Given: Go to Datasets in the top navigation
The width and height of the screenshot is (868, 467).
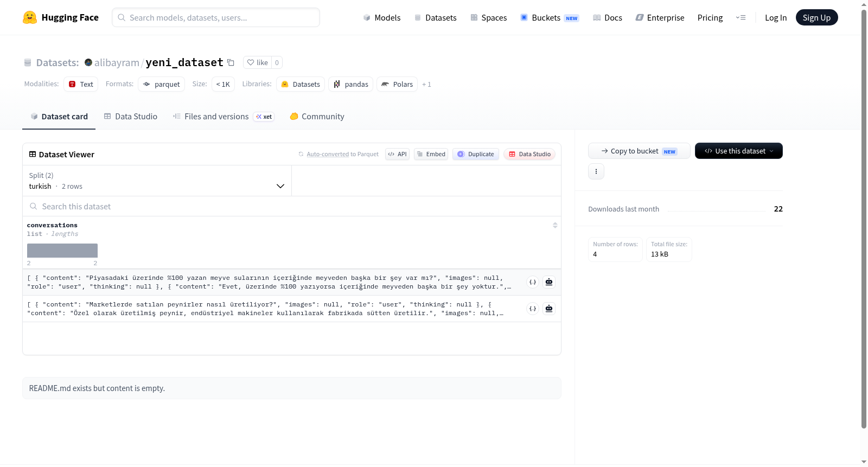Looking at the screenshot, I should [x=436, y=17].
